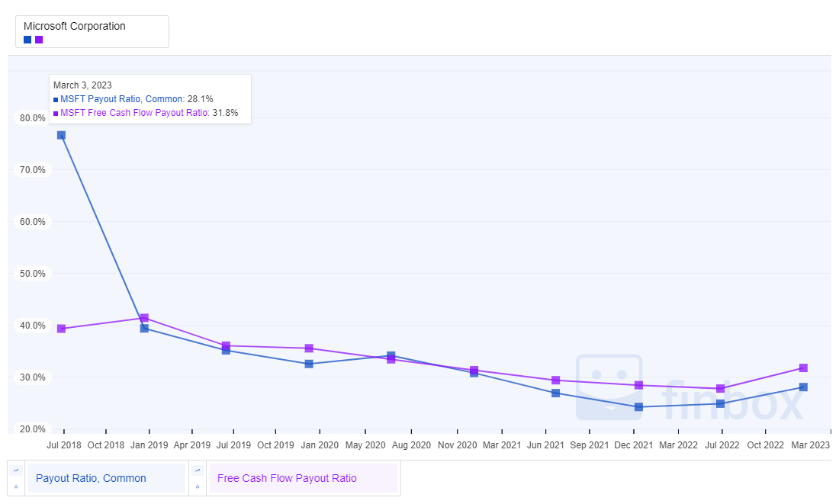Click tooltip line MSFT Payout Ratio, Common: 28.1%
The width and height of the screenshot is (839, 504).
point(133,99)
